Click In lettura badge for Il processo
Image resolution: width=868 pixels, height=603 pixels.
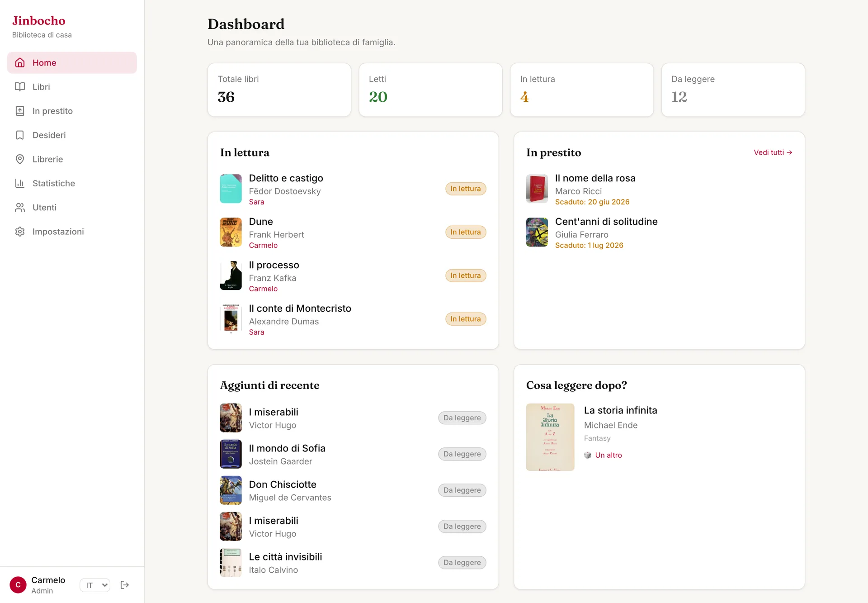point(465,275)
